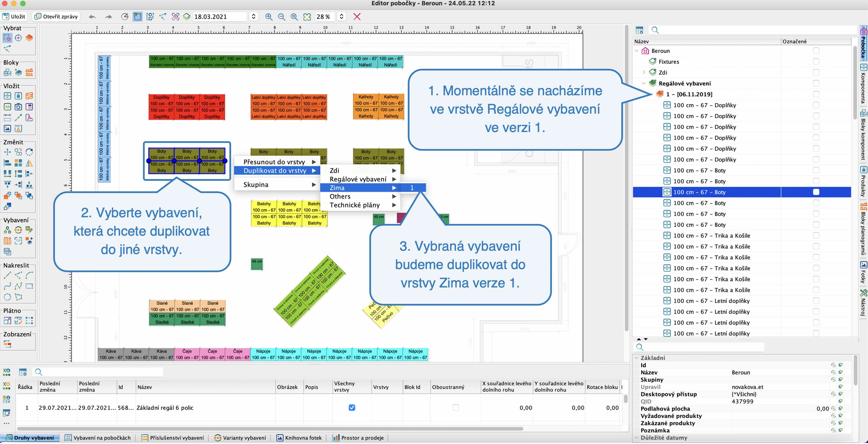Click the move arrows icon in Změnit

pos(7,152)
